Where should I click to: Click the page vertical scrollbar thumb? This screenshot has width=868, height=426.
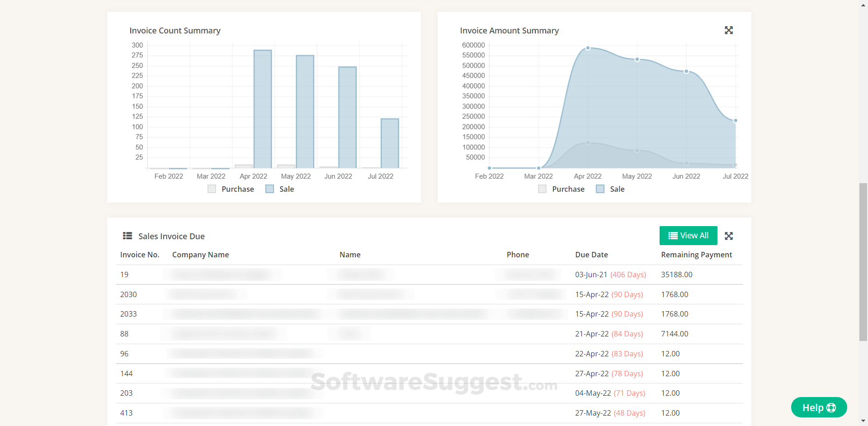tap(863, 261)
